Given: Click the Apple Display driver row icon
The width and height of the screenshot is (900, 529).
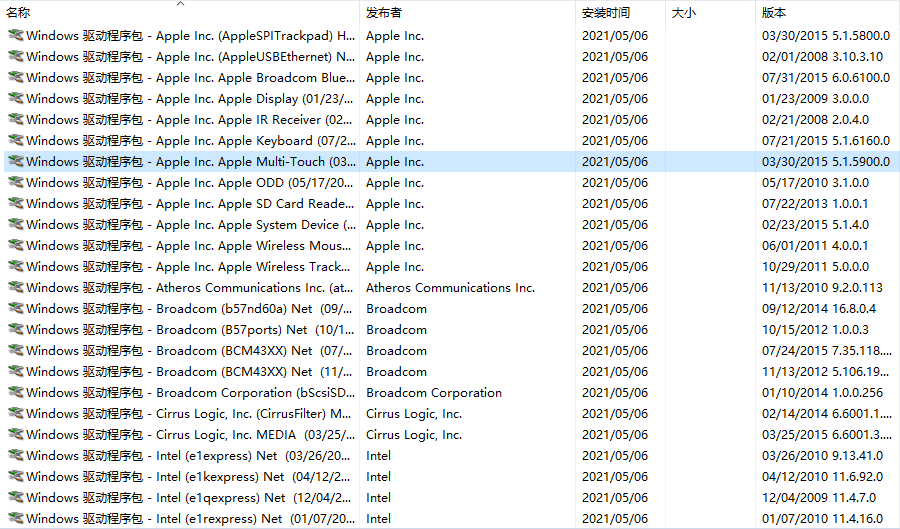Looking at the screenshot, I should [x=16, y=98].
